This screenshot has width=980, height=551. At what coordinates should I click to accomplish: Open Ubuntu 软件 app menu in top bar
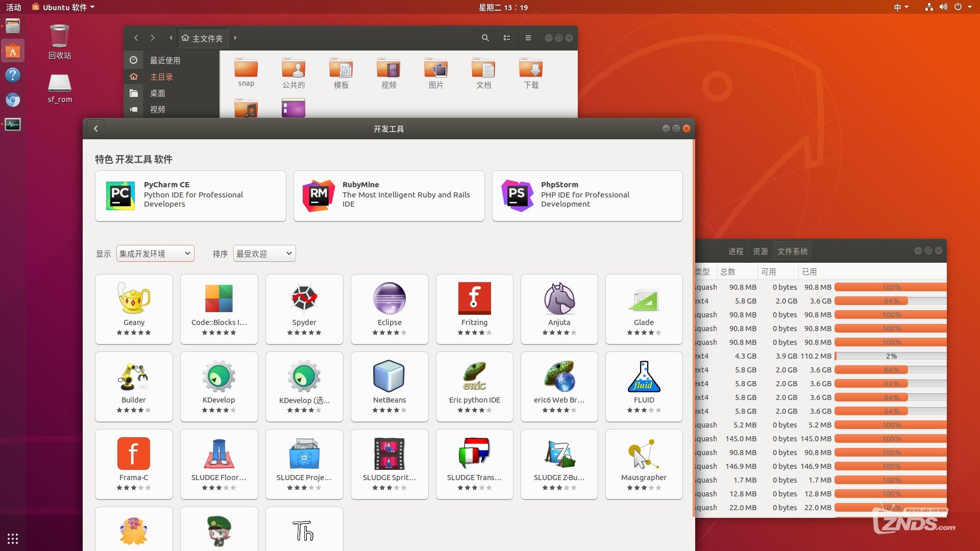point(64,7)
